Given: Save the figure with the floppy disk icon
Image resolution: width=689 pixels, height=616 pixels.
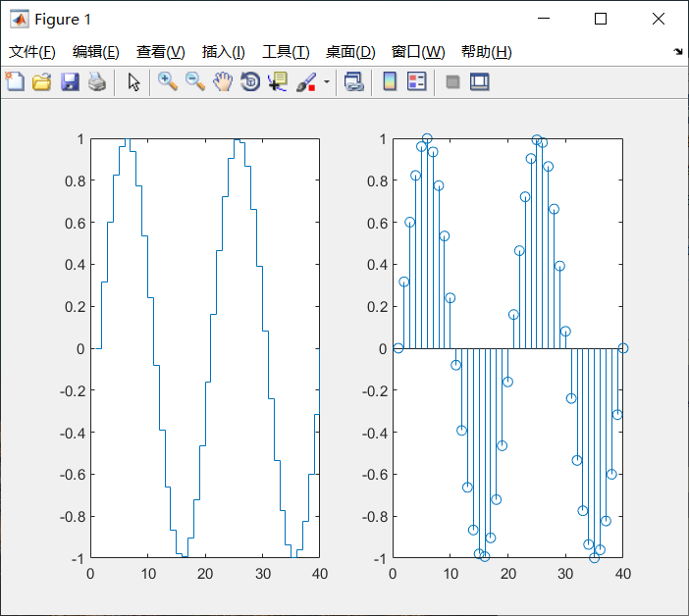Looking at the screenshot, I should tap(70, 81).
